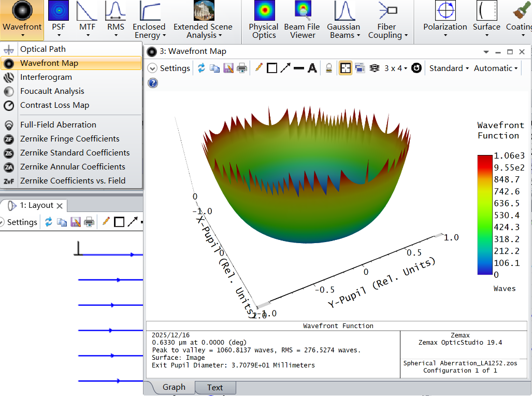The height and width of the screenshot is (396, 532).
Task: Close the 1: Layout tab
Action: click(x=60, y=205)
